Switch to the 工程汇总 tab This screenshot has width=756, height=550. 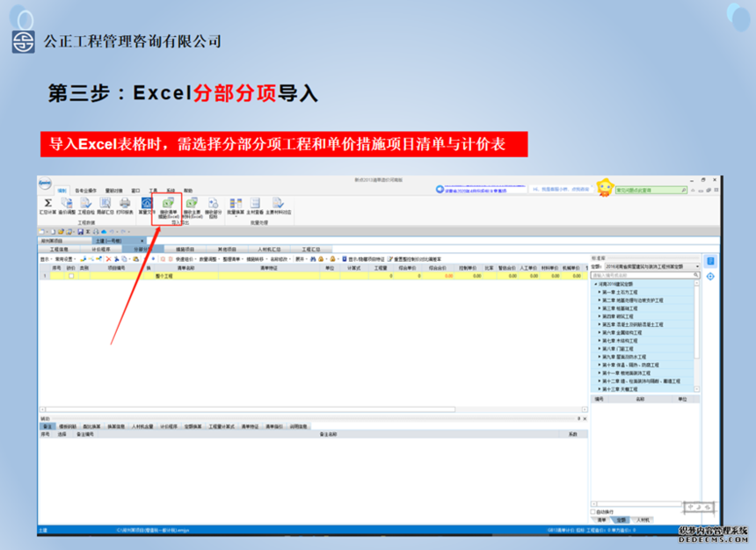tap(311, 250)
